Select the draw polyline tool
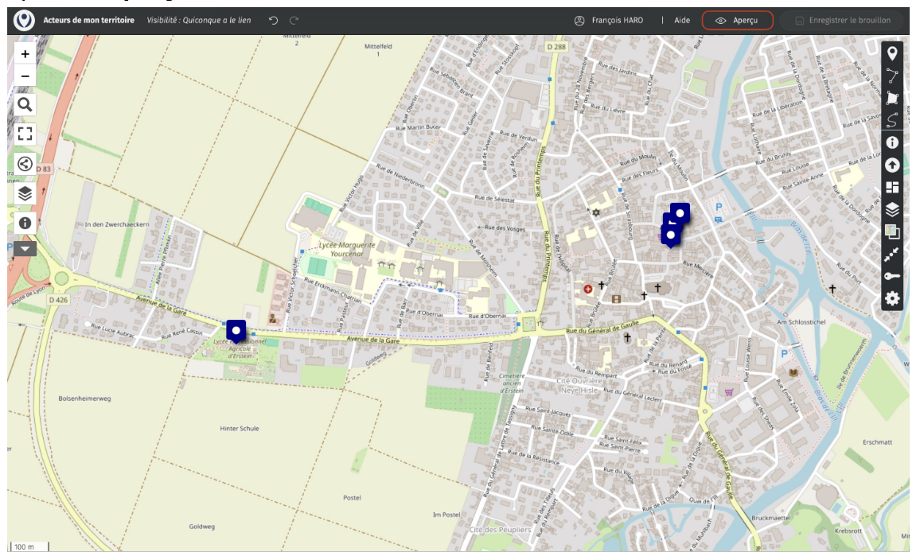The width and height of the screenshot is (924, 560). 892,76
